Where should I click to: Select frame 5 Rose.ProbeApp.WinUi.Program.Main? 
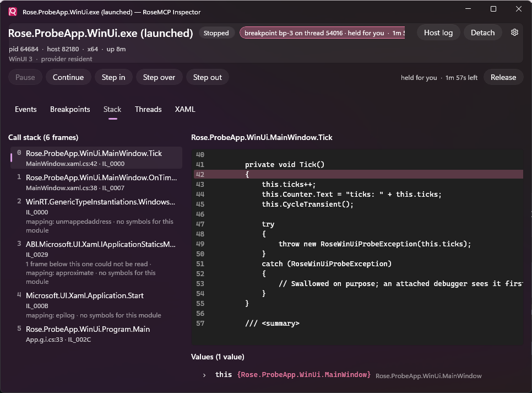tap(96, 333)
